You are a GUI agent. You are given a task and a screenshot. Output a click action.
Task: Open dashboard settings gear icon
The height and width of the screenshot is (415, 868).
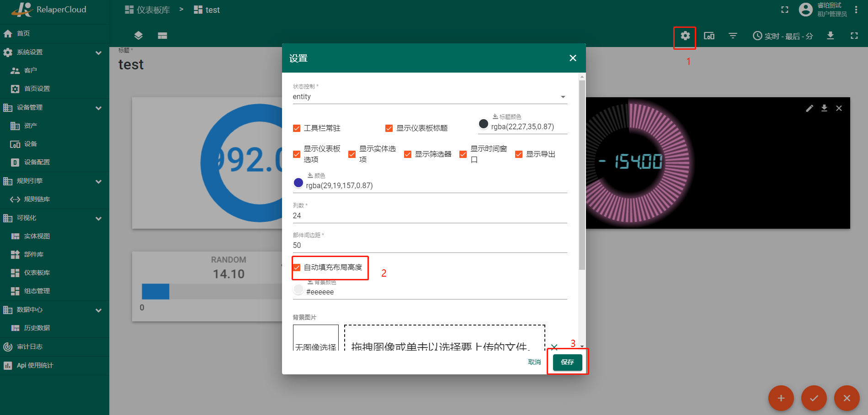pyautogui.click(x=685, y=36)
